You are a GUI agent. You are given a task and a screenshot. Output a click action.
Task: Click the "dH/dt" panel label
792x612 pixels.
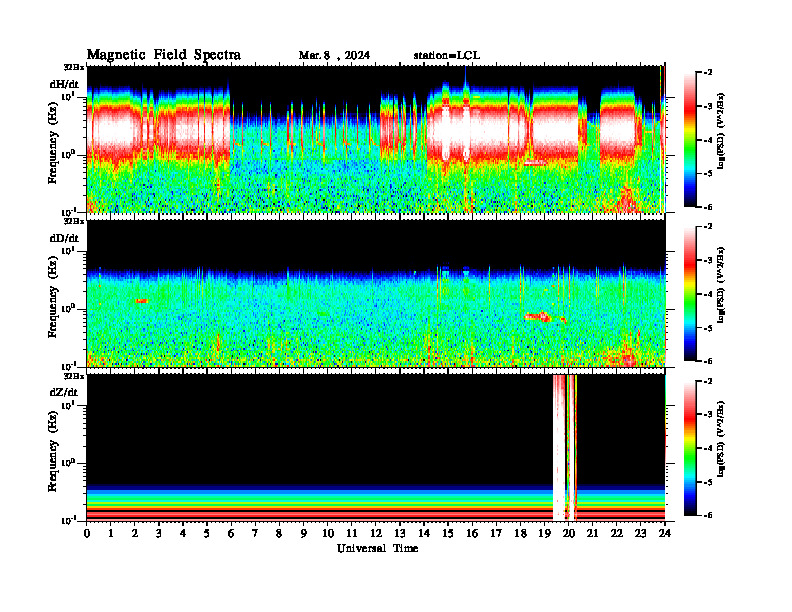[x=64, y=84]
